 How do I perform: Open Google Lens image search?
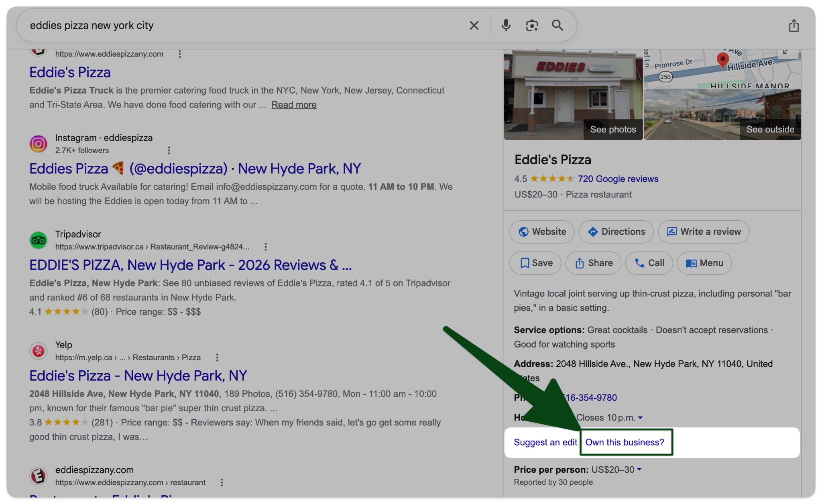click(x=532, y=25)
